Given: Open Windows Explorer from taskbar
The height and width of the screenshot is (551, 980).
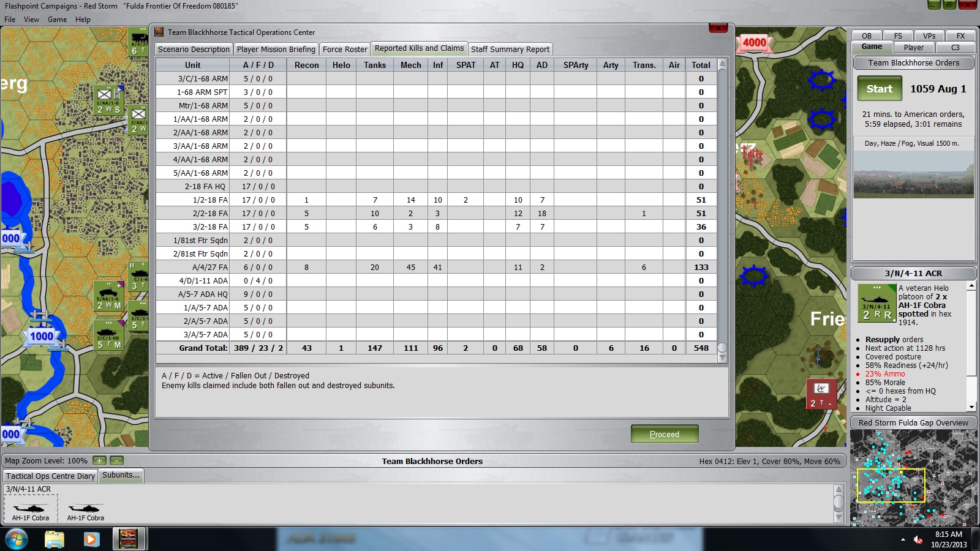Looking at the screenshot, I should 54,539.
